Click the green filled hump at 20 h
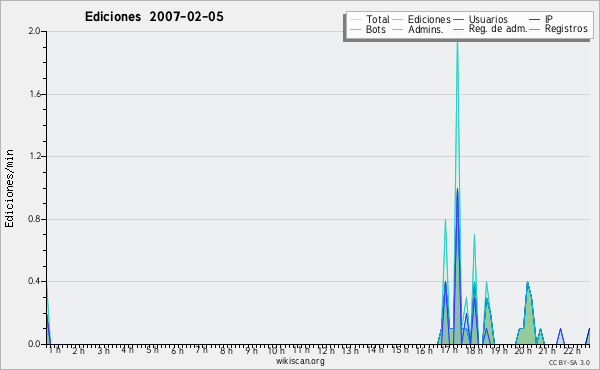 [528, 318]
